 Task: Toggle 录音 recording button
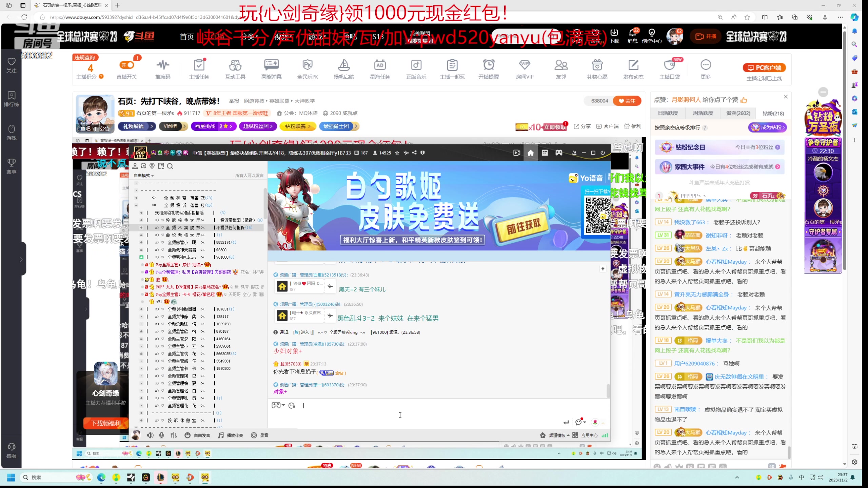click(x=260, y=435)
